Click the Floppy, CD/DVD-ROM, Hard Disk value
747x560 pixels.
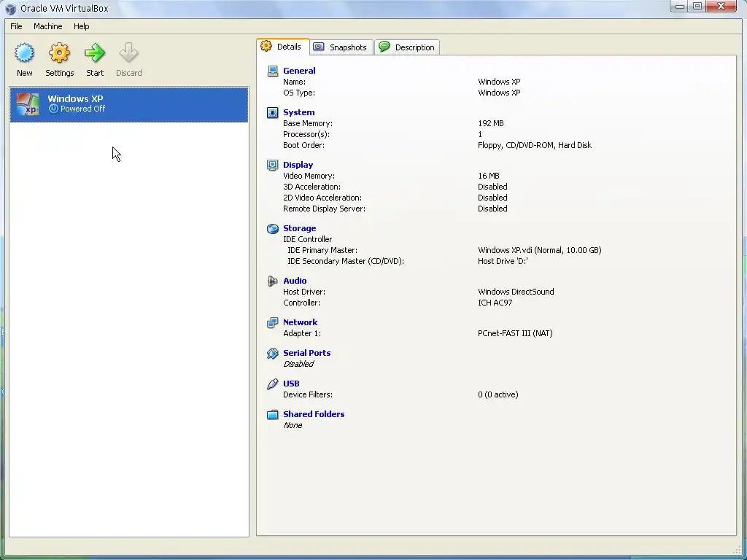[535, 145]
